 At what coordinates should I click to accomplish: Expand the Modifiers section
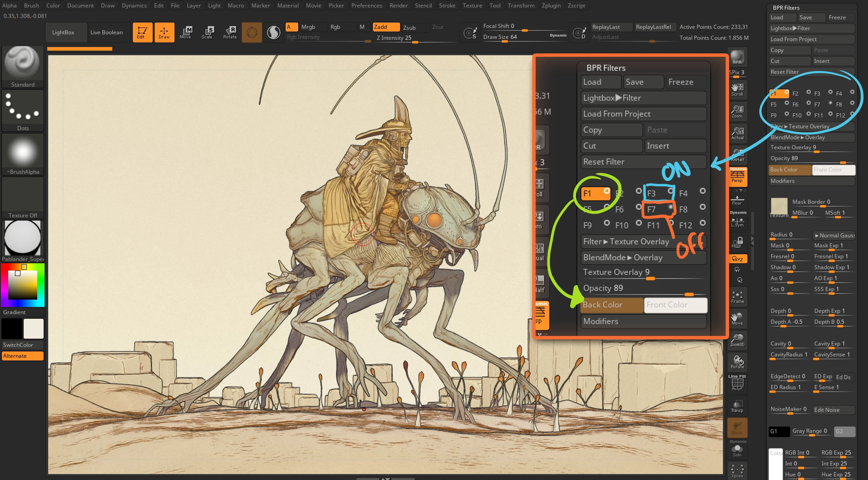tap(812, 181)
